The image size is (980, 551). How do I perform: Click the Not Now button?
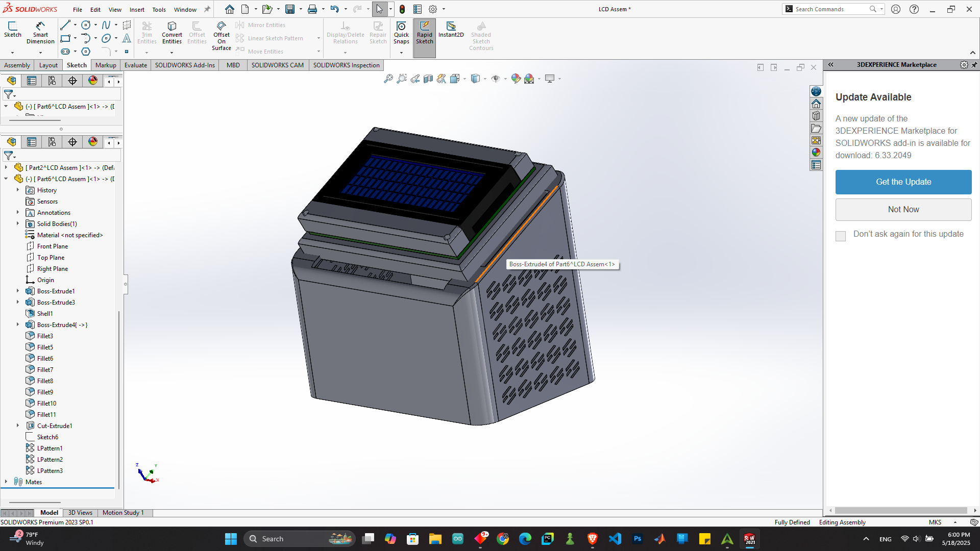[903, 210]
